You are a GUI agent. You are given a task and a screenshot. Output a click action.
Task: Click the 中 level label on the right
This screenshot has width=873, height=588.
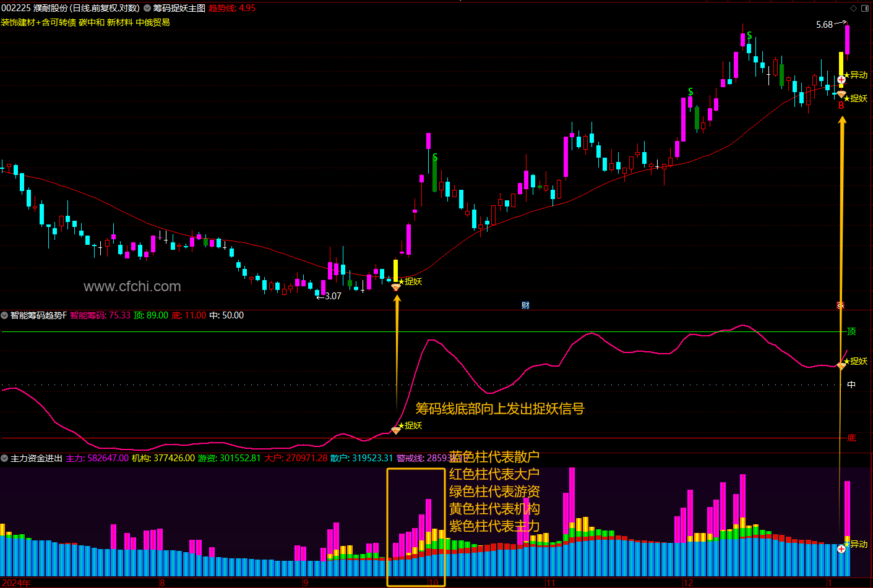point(851,385)
